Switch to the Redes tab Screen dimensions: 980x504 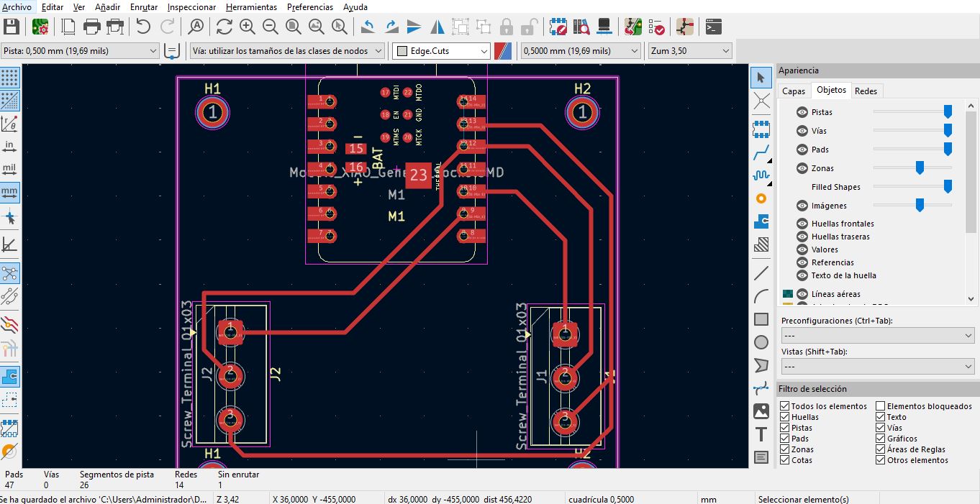(866, 91)
